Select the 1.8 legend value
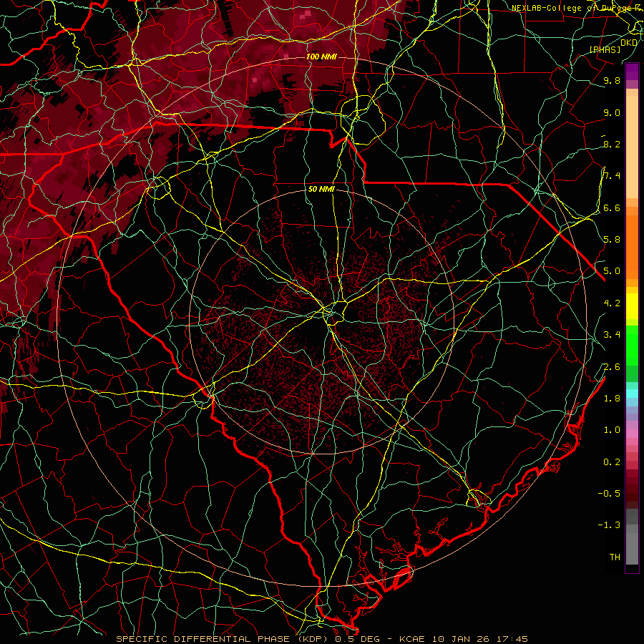The image size is (644, 644). coord(612,399)
